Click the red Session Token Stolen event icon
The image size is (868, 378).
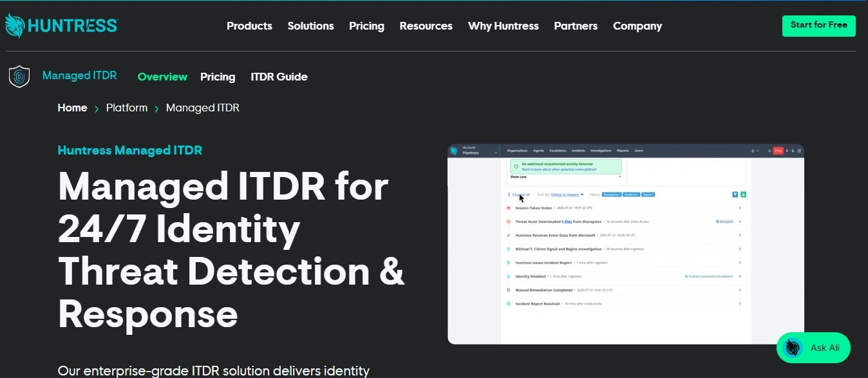pyautogui.click(x=508, y=208)
